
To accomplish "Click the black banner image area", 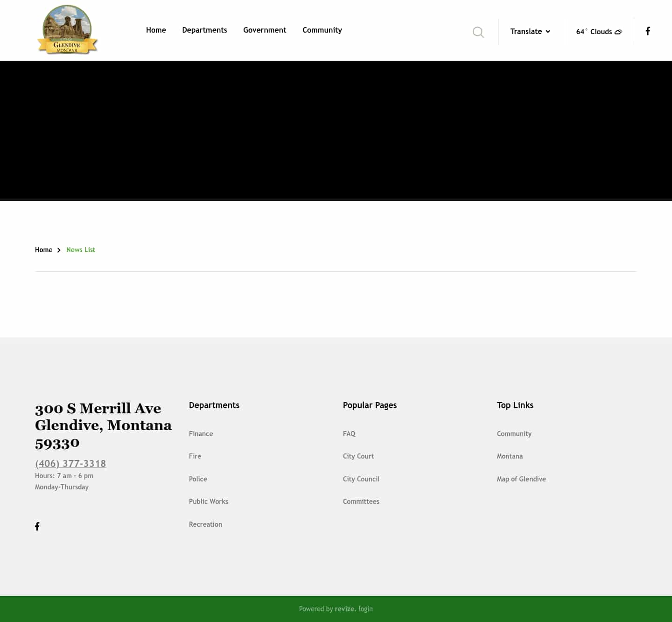I will (x=336, y=131).
